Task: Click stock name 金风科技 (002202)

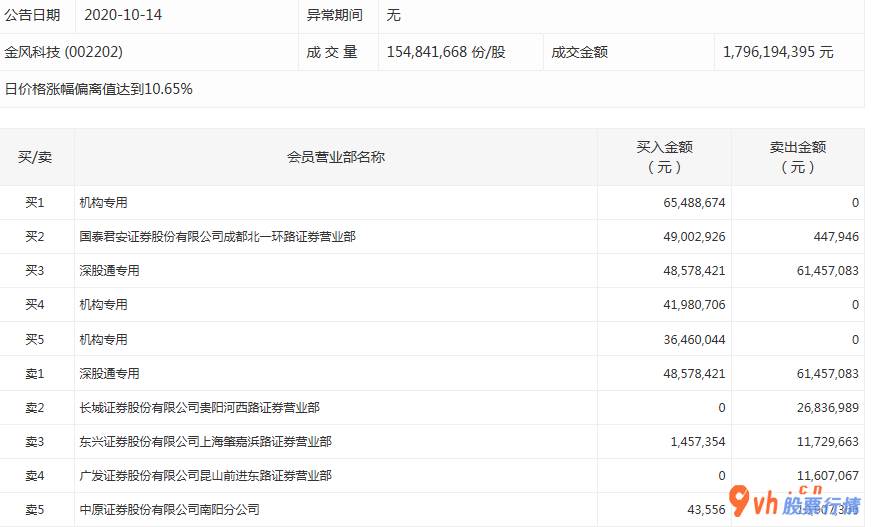Action: point(63,52)
